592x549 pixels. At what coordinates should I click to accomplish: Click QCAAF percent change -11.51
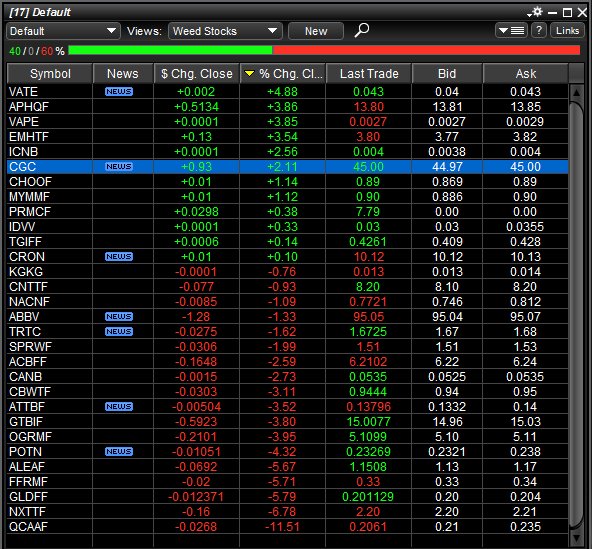282,526
